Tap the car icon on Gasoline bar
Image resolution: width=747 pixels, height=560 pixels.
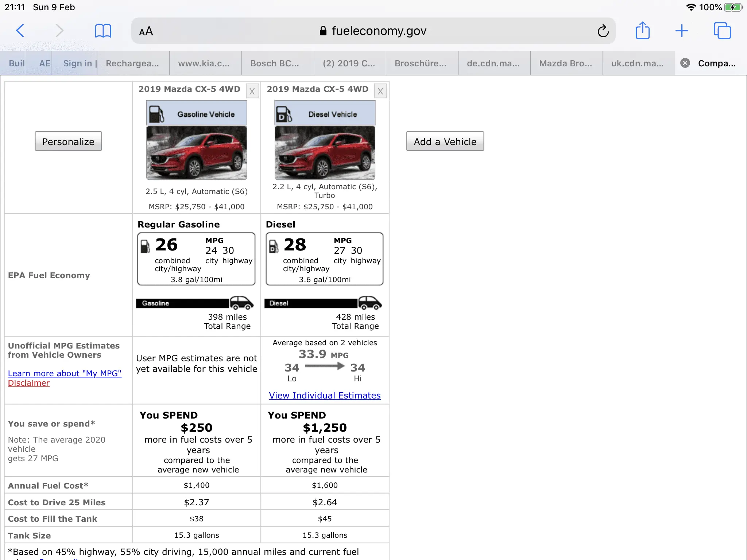[241, 303]
